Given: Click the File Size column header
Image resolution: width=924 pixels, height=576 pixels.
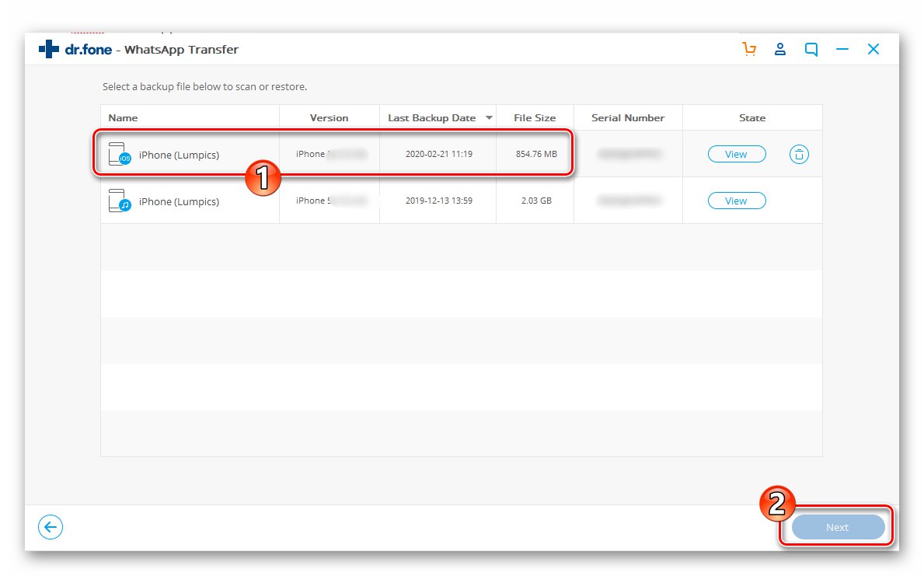Looking at the screenshot, I should point(535,118).
